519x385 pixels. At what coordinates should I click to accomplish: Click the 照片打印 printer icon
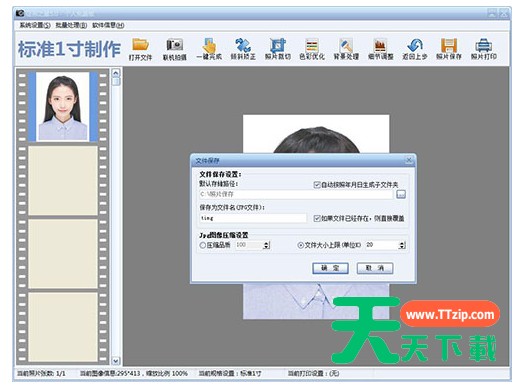coord(484,45)
